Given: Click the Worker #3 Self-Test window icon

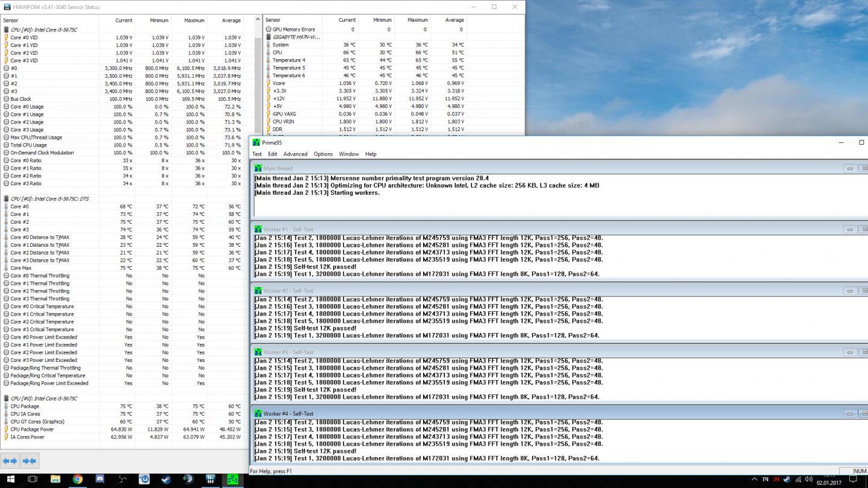Looking at the screenshot, I should tap(258, 352).
